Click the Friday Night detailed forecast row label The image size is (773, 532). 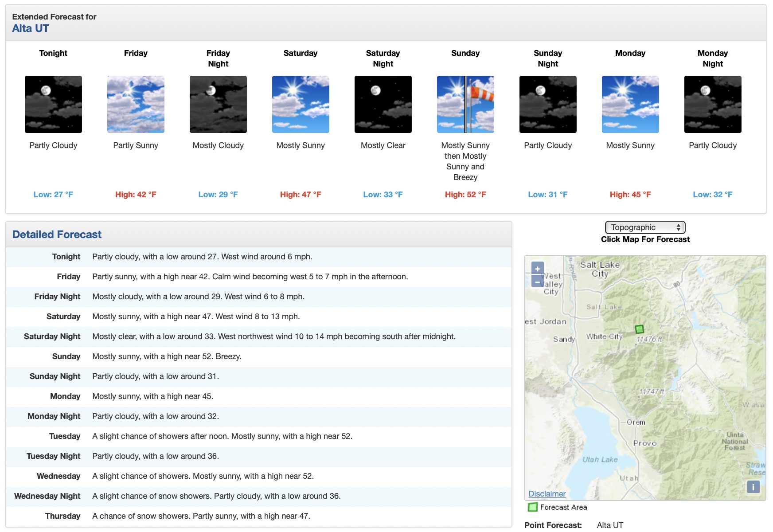click(x=57, y=297)
